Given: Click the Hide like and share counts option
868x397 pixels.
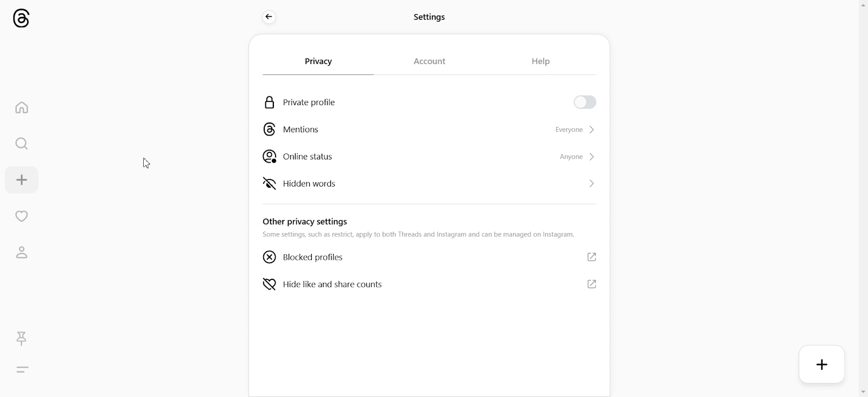Looking at the screenshot, I should [x=331, y=284].
